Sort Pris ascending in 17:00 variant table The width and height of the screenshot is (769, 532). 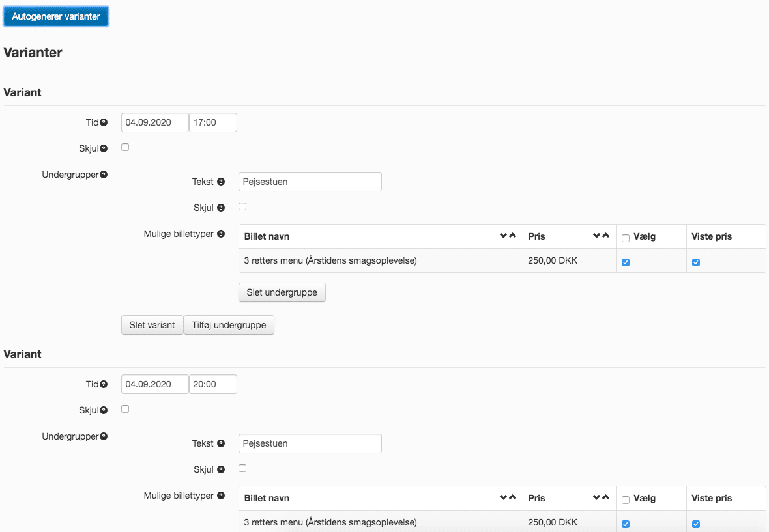(605, 236)
